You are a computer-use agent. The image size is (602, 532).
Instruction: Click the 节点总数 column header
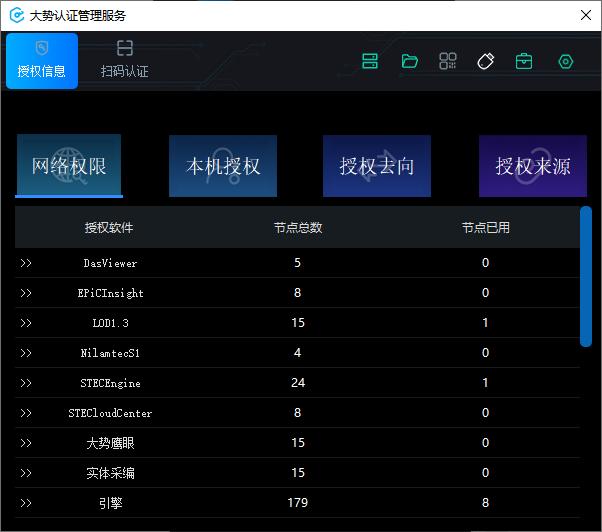298,228
